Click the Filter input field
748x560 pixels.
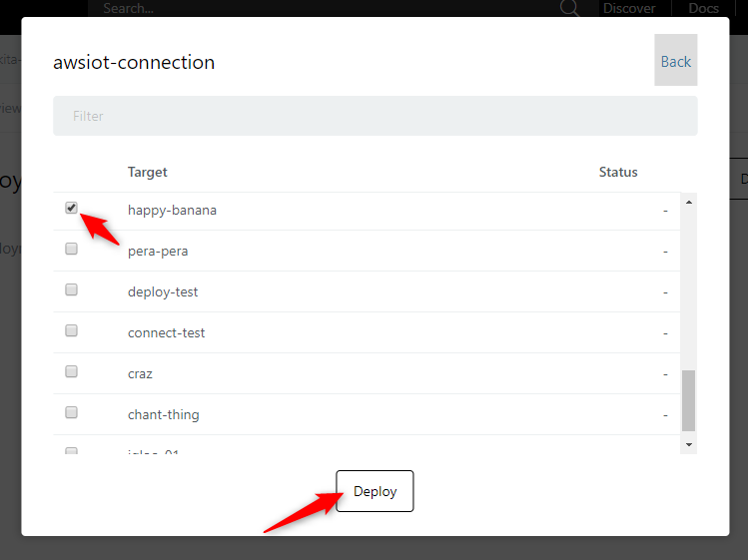click(x=374, y=116)
